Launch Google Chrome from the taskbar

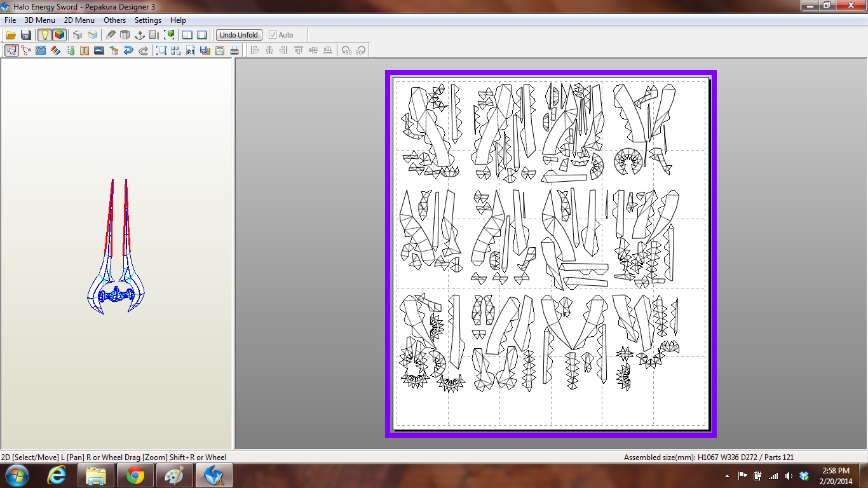[x=135, y=475]
